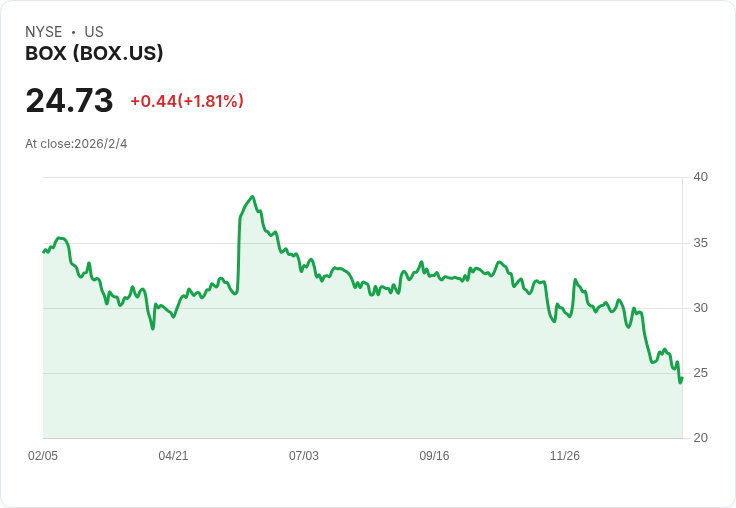Image resolution: width=736 pixels, height=508 pixels.
Task: Click the April dip low point on the chart
Action: coord(153,329)
